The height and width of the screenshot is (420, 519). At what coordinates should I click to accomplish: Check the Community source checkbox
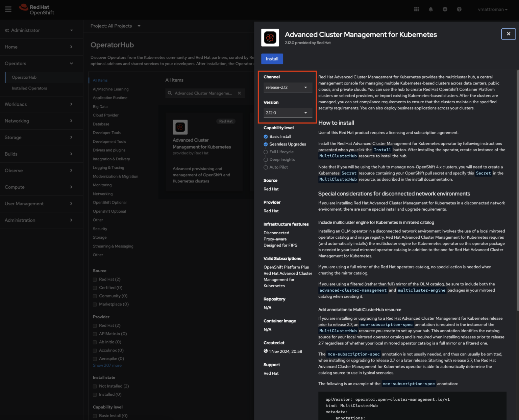coord(95,296)
